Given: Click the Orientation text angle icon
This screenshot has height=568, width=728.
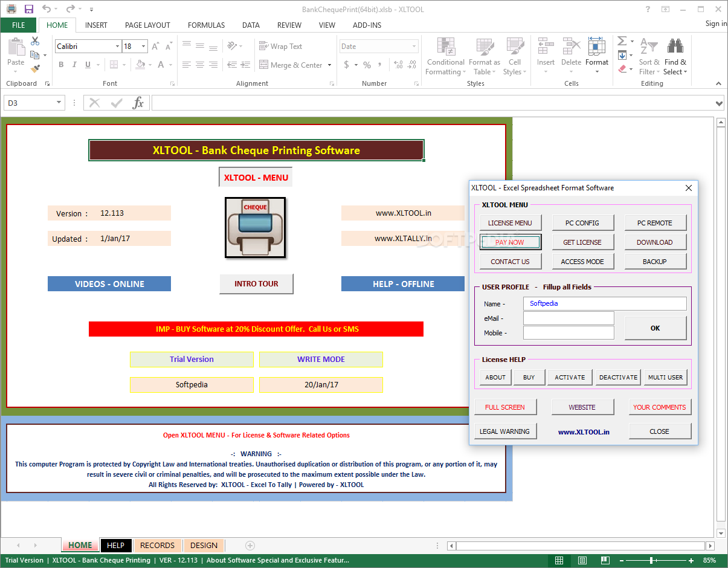Looking at the screenshot, I should [x=232, y=46].
